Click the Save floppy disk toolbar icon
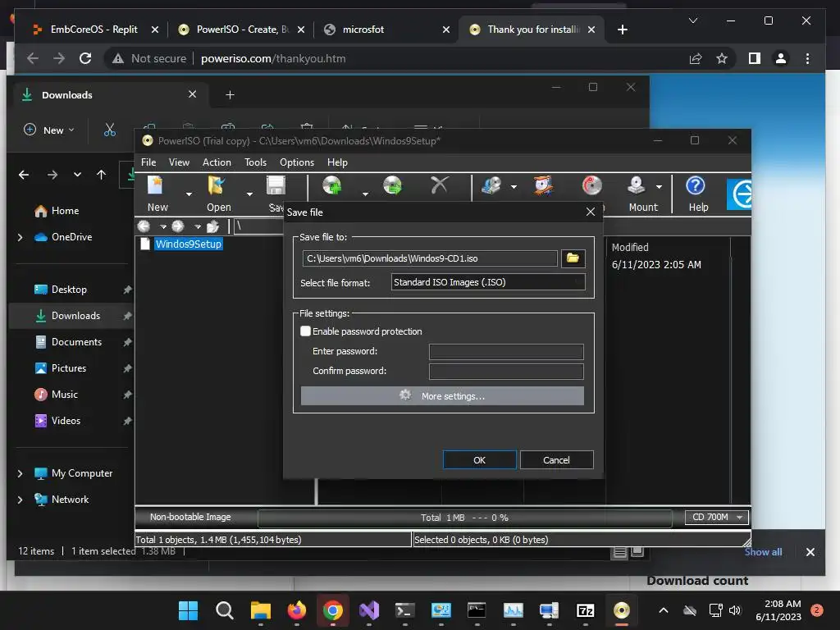840x630 pixels. tap(276, 186)
